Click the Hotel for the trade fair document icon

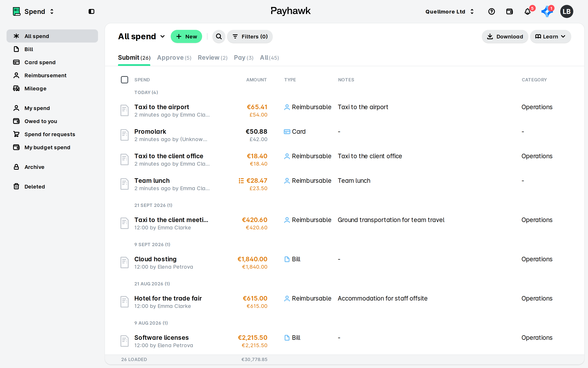(124, 302)
